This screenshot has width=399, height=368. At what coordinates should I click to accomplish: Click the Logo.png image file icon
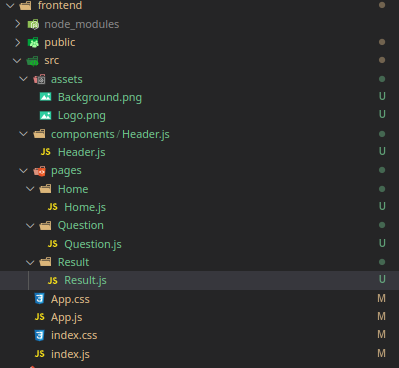46,115
